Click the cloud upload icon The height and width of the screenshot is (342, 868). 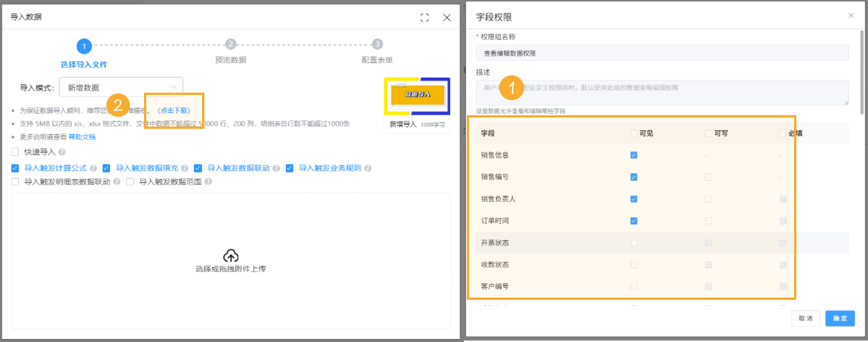point(231,255)
